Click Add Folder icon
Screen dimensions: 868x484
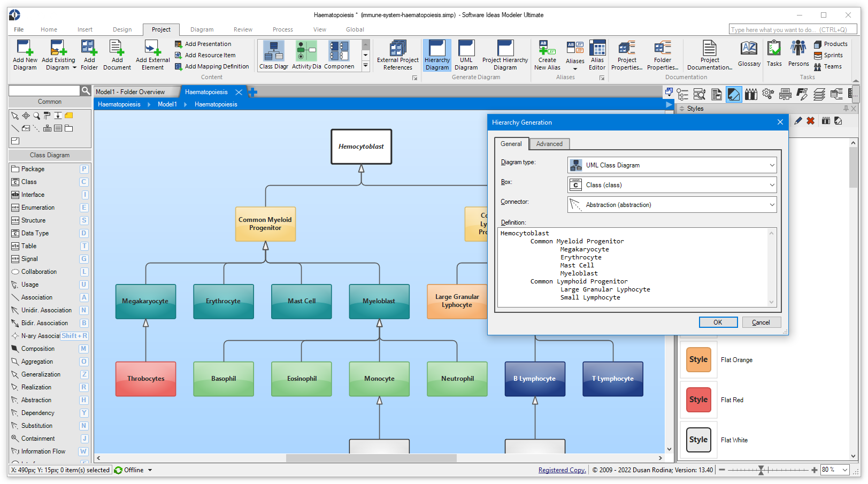pyautogui.click(x=89, y=48)
